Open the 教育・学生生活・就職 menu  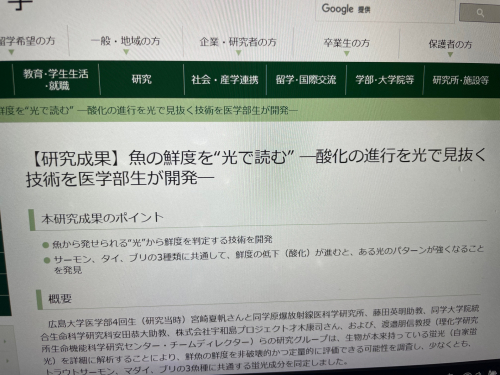pos(56,80)
